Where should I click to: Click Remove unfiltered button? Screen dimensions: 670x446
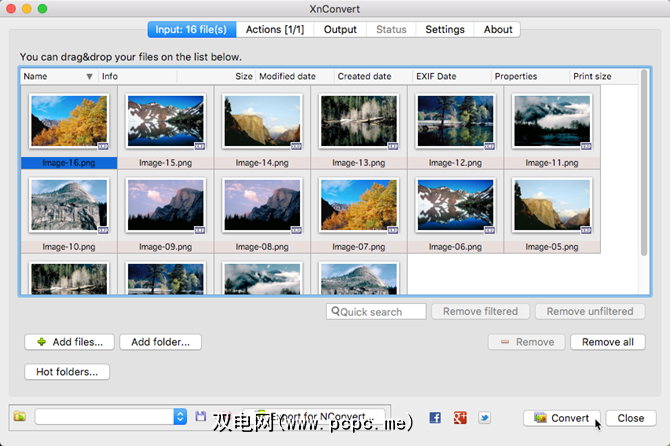(x=590, y=311)
